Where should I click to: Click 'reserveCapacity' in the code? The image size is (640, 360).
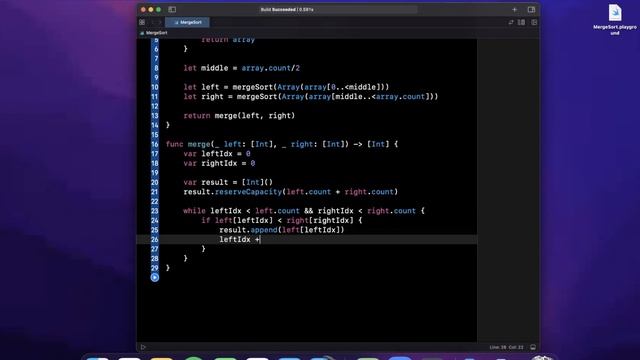(x=248, y=192)
